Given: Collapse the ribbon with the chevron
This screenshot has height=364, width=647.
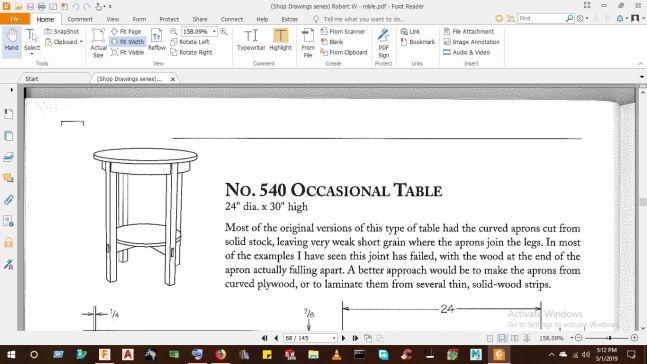Looking at the screenshot, I should coord(640,64).
